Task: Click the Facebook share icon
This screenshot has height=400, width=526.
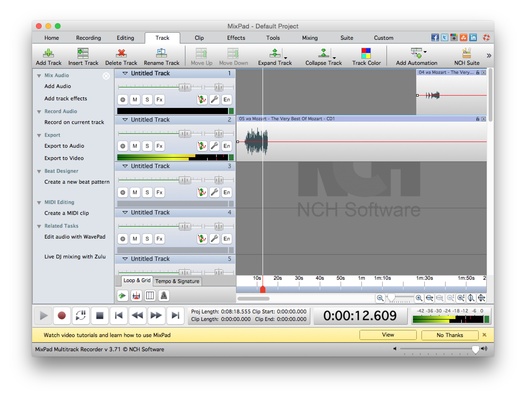Action: [435, 38]
